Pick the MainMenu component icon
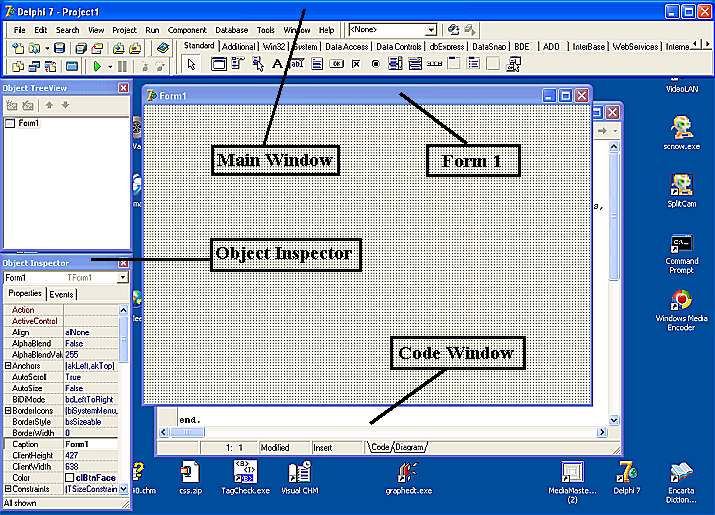Screen dimensions: 715x515 236,65
